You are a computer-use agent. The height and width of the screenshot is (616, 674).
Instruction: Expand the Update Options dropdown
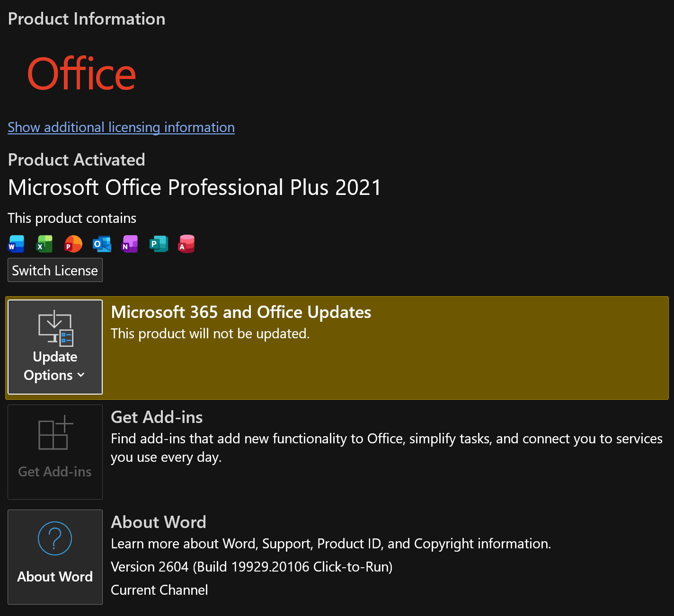(55, 347)
